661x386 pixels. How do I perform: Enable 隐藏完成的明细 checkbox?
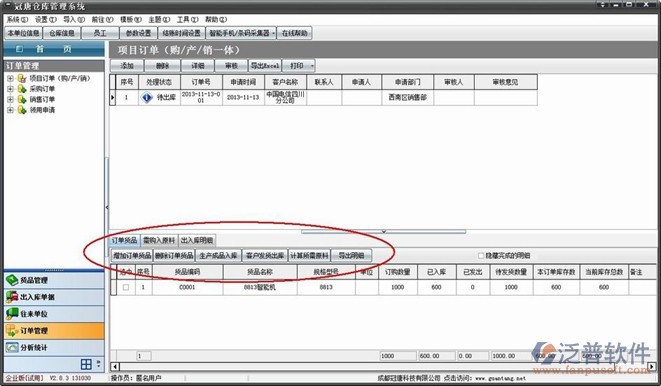click(x=481, y=255)
